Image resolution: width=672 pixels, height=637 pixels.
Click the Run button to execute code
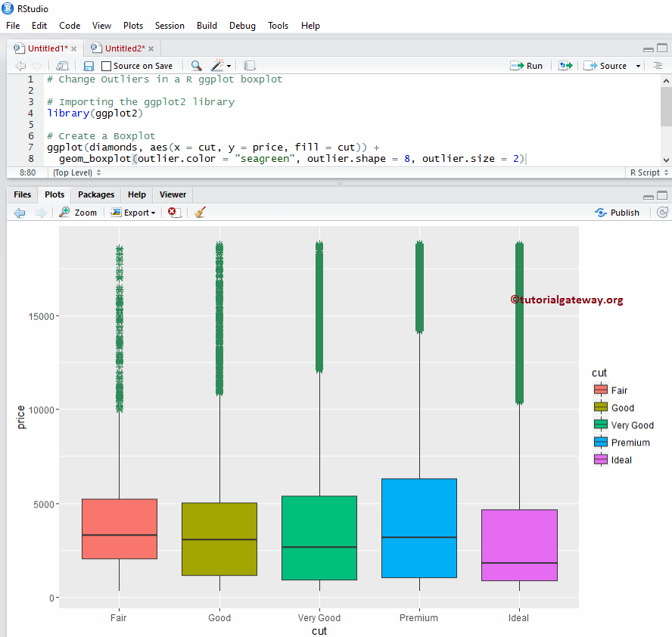[x=527, y=66]
